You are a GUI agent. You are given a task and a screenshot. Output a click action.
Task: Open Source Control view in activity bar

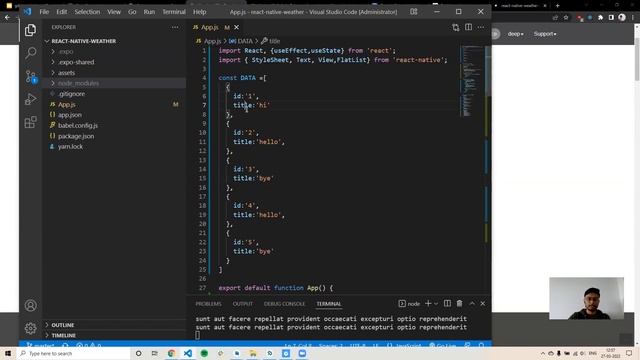tap(31, 76)
